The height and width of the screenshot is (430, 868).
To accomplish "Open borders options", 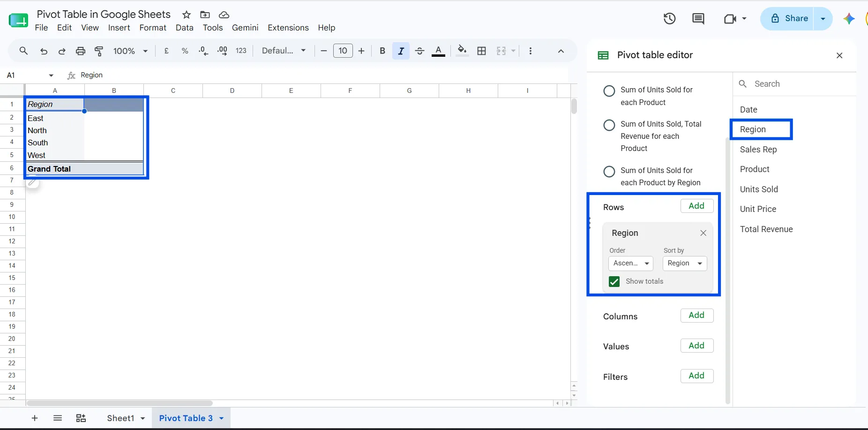I will [x=481, y=51].
